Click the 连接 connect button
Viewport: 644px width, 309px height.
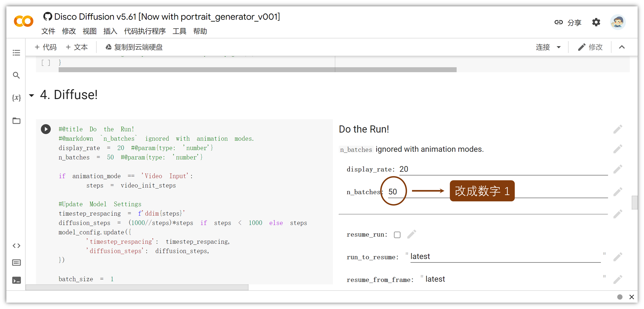[543, 47]
